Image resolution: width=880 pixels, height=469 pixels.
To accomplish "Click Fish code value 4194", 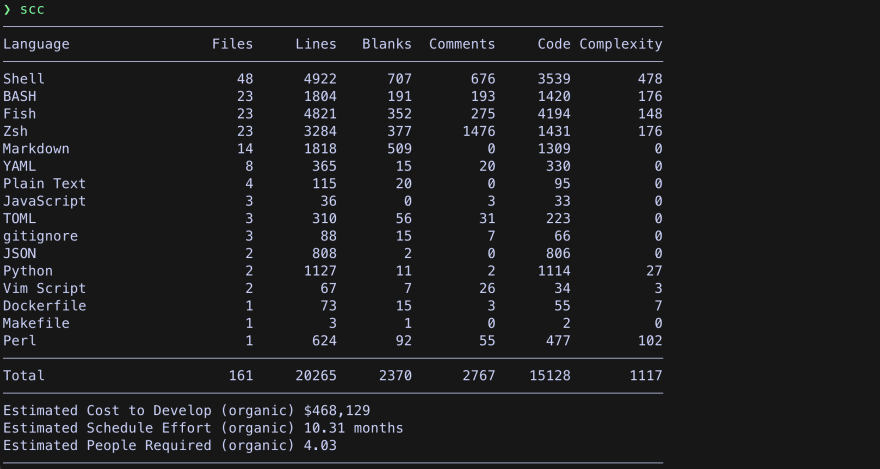I will pyautogui.click(x=554, y=114).
